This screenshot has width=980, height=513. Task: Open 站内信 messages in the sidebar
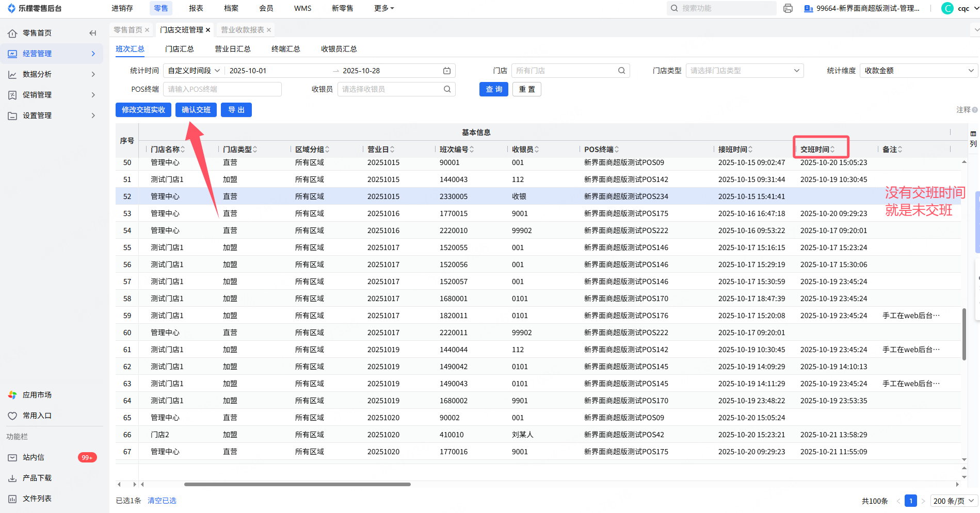point(34,457)
